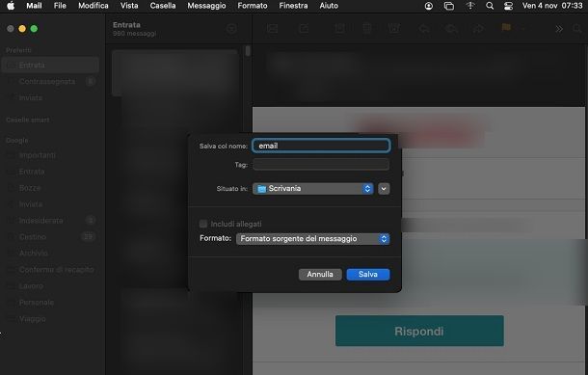This screenshot has width=588, height=375.
Task: Expand the save dialog with chevron button
Action: click(384, 189)
